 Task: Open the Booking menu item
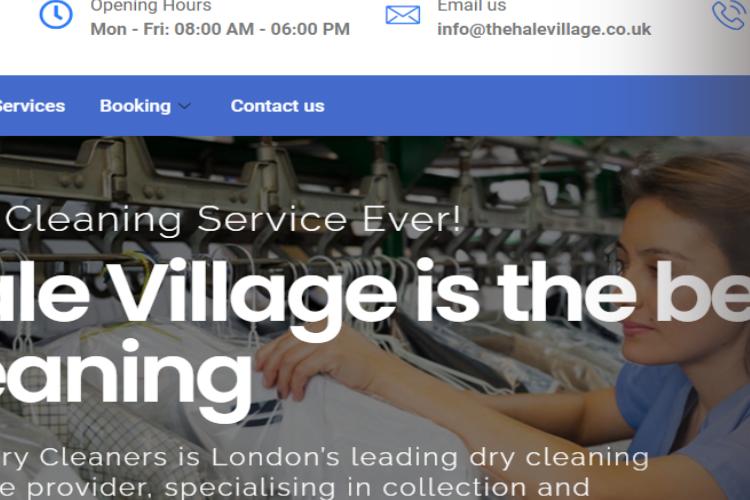(x=135, y=106)
